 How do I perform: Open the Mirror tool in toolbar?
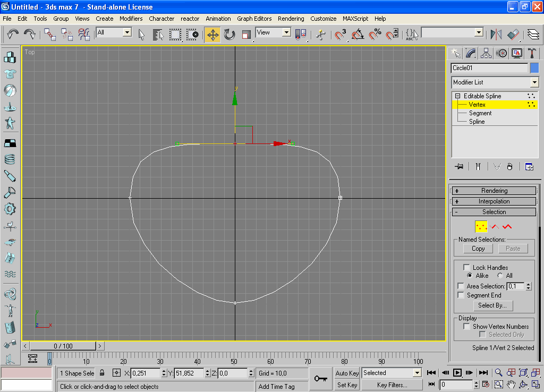[x=496, y=35]
